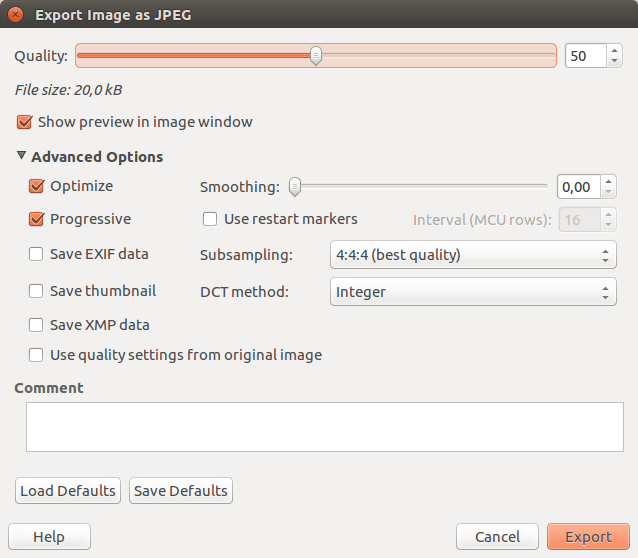Open the DCT method dropdown
Image resolution: width=638 pixels, height=558 pixels.
[x=472, y=292]
